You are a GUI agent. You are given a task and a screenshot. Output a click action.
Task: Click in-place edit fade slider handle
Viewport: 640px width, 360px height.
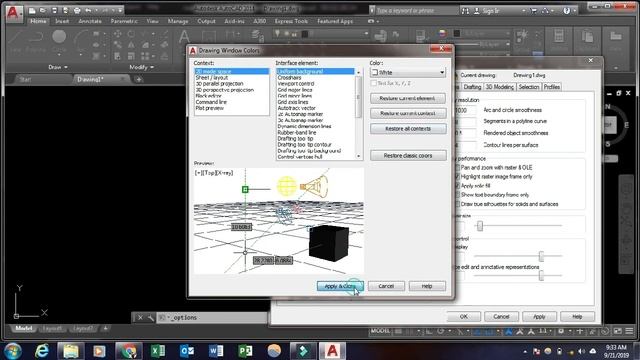541,276
